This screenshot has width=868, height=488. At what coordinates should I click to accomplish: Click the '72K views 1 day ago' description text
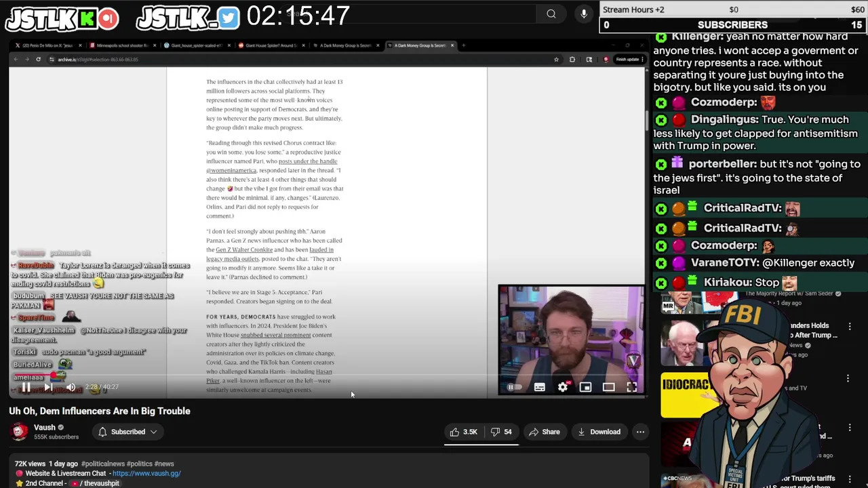[x=46, y=464]
